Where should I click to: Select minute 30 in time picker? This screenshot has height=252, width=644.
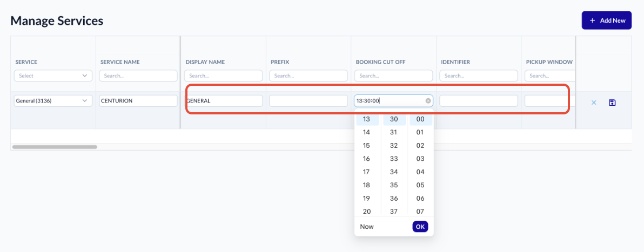pyautogui.click(x=394, y=119)
